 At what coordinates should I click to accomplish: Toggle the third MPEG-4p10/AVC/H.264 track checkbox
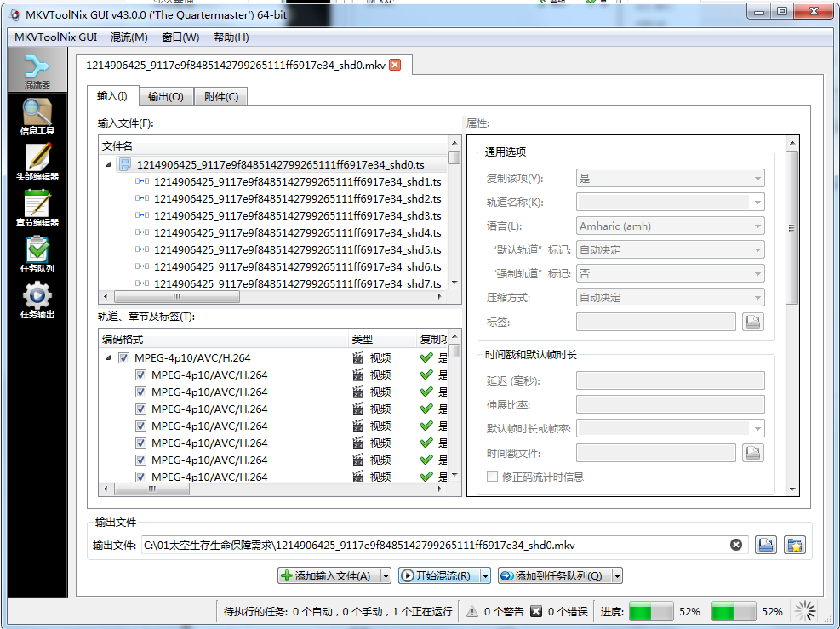click(141, 392)
